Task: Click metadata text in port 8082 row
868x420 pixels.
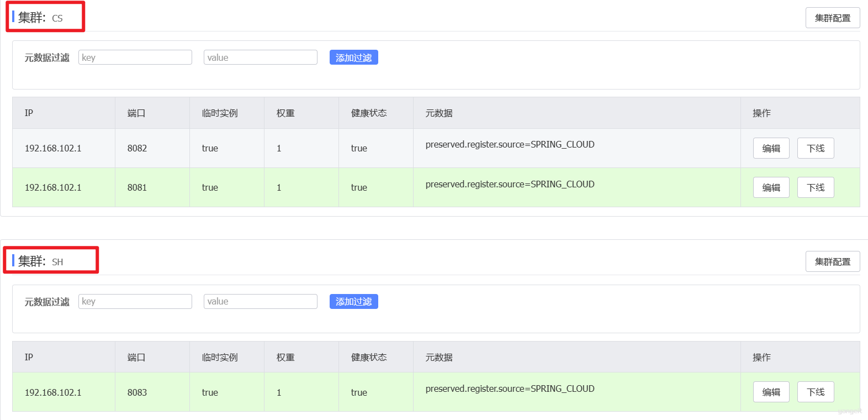Action: (x=510, y=144)
